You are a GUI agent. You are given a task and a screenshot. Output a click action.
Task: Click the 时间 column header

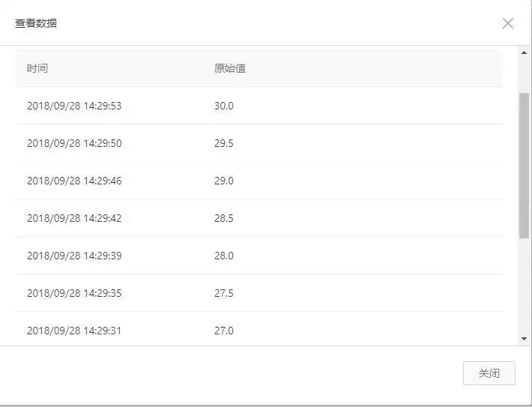37,68
